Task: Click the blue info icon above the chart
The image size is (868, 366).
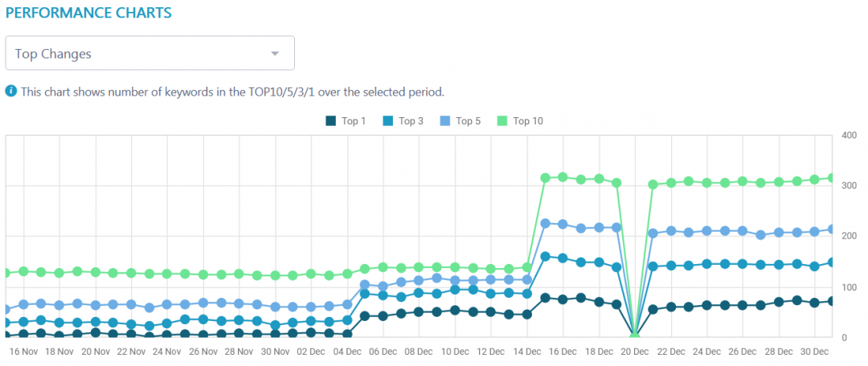Action: tap(11, 91)
